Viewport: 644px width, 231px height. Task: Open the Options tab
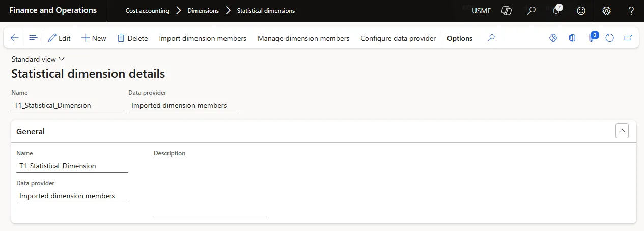click(x=460, y=38)
